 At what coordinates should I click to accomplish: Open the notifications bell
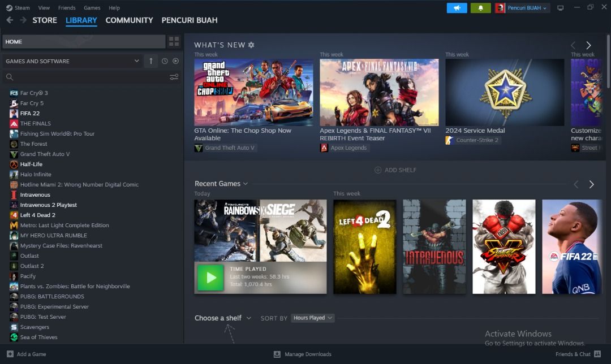click(x=480, y=8)
